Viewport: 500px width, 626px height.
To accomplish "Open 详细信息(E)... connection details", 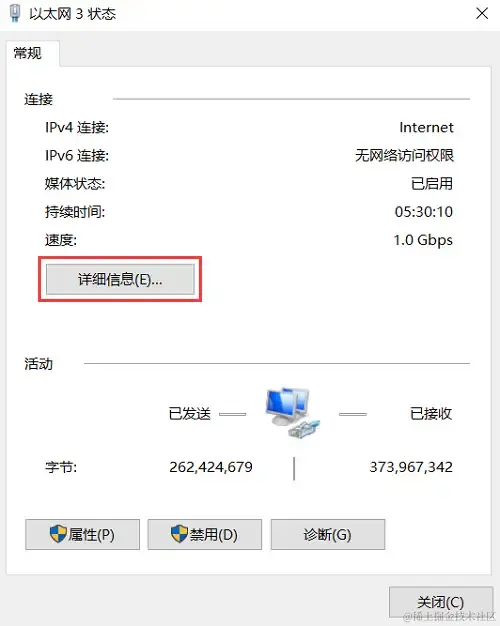I will (x=120, y=279).
